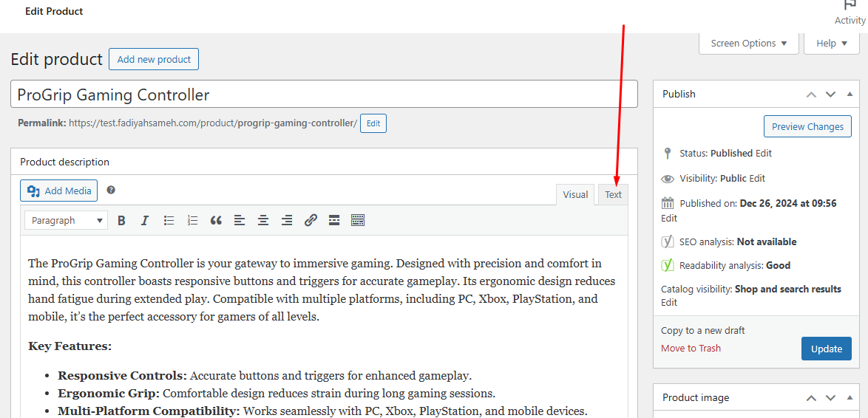Screen dimensions: 868x418
Task: Align text right
Action: 287,221
